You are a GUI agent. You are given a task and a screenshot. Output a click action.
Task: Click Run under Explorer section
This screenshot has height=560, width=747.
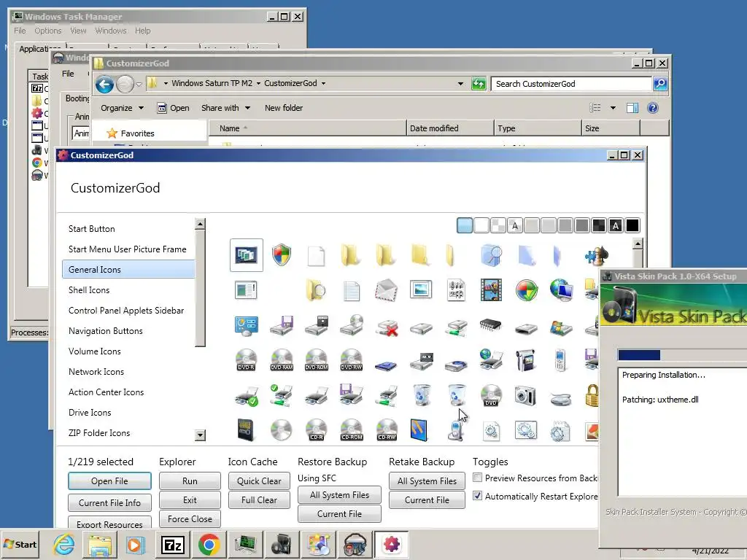point(190,481)
